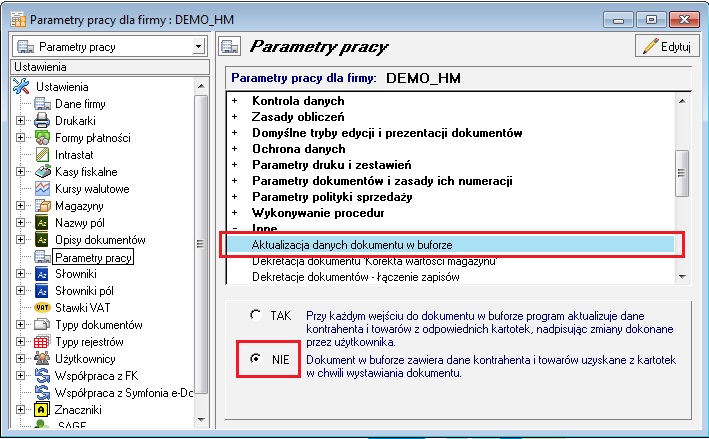Expand the Użytkownicy tree node
The height and width of the screenshot is (439, 709).
(x=20, y=359)
